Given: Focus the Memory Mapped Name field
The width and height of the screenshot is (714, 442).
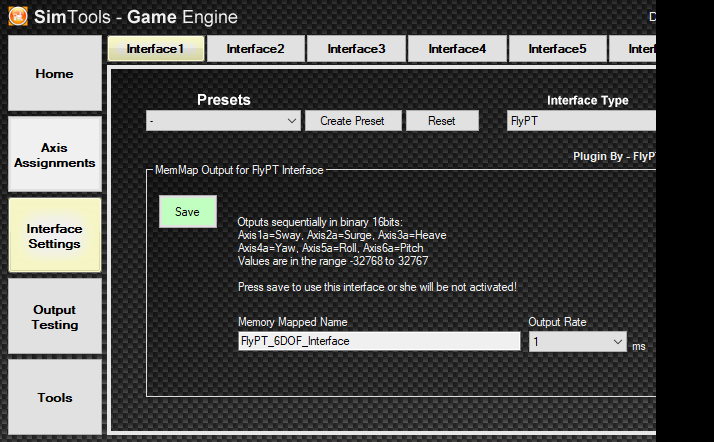Looking at the screenshot, I should [379, 341].
